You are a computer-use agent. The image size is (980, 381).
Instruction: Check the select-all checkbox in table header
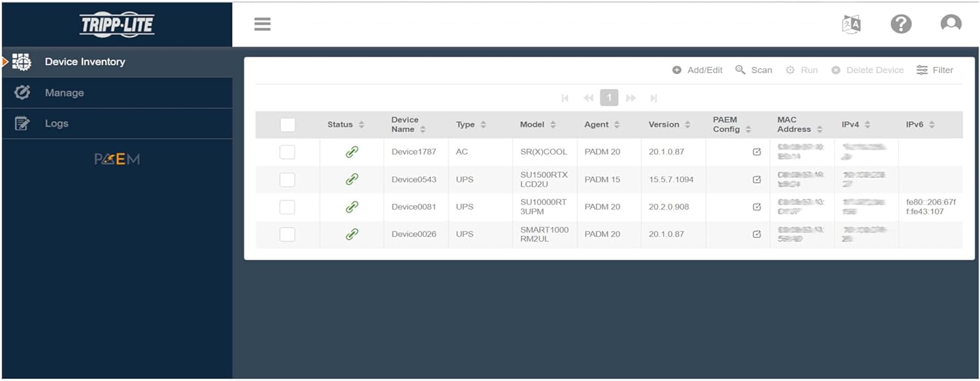287,125
